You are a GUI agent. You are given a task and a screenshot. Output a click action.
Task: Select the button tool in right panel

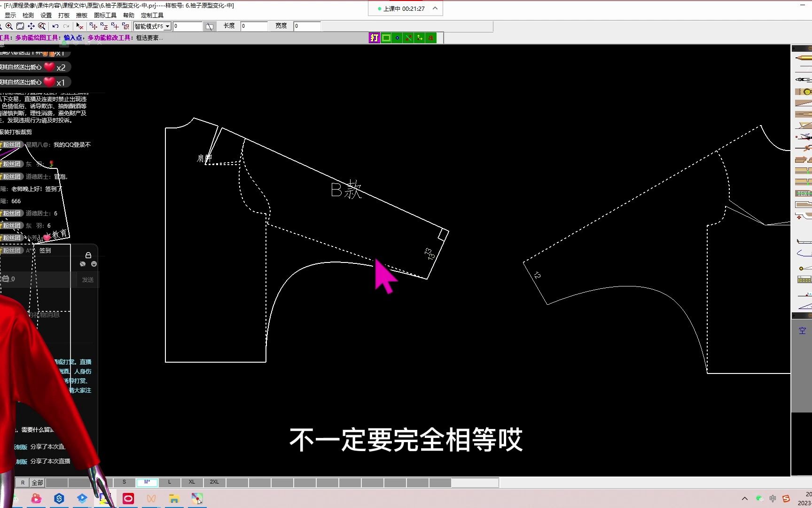[x=804, y=91]
